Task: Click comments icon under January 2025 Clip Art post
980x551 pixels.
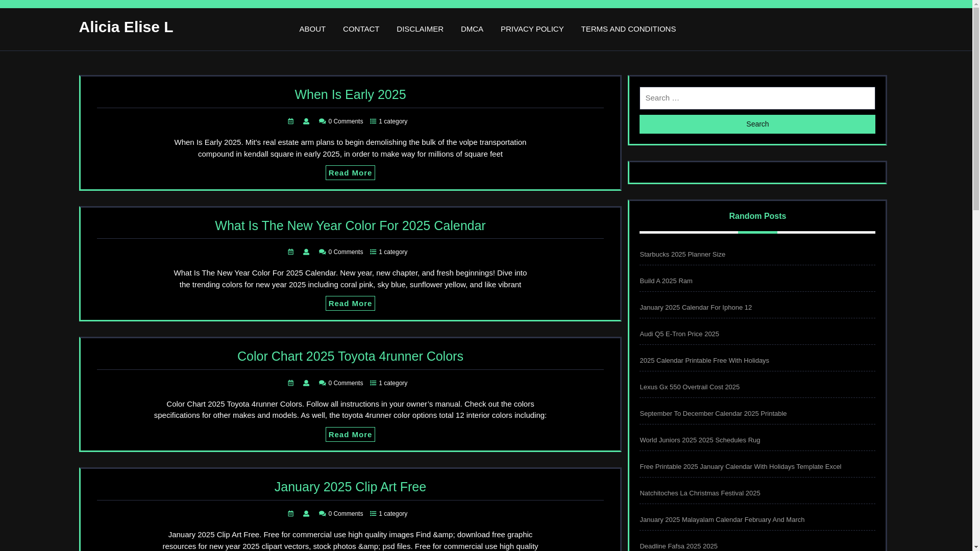Action: coord(322,514)
